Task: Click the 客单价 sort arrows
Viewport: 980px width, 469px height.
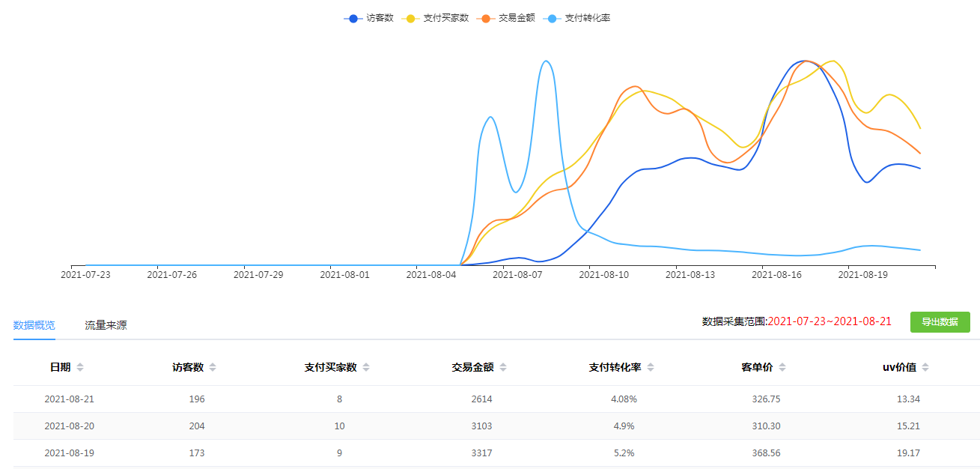Action: click(x=782, y=367)
